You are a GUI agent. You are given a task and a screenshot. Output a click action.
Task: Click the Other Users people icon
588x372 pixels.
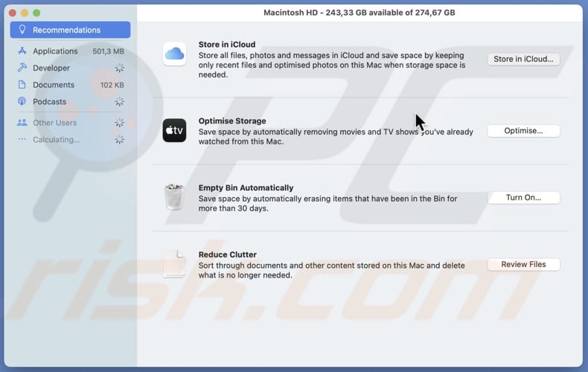pyautogui.click(x=22, y=122)
